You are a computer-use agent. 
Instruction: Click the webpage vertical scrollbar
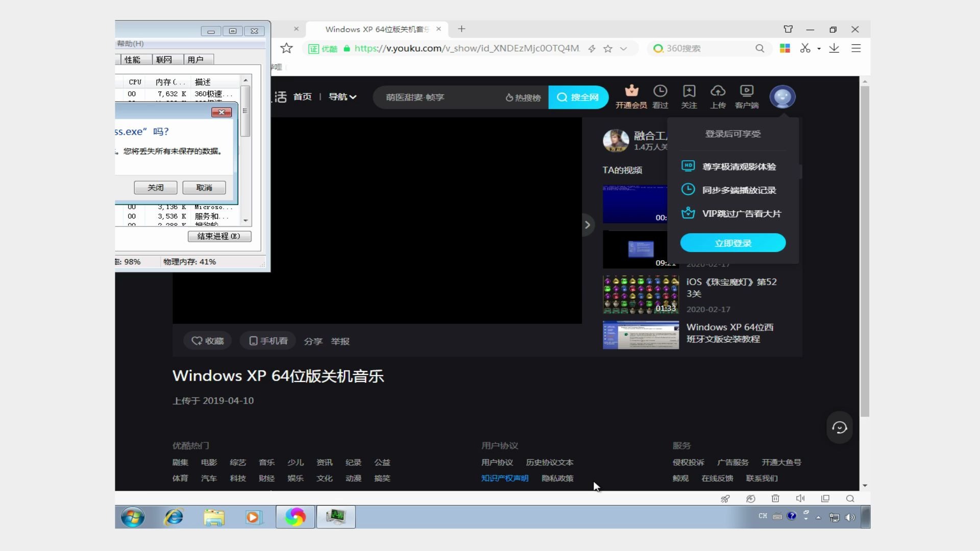(865, 252)
